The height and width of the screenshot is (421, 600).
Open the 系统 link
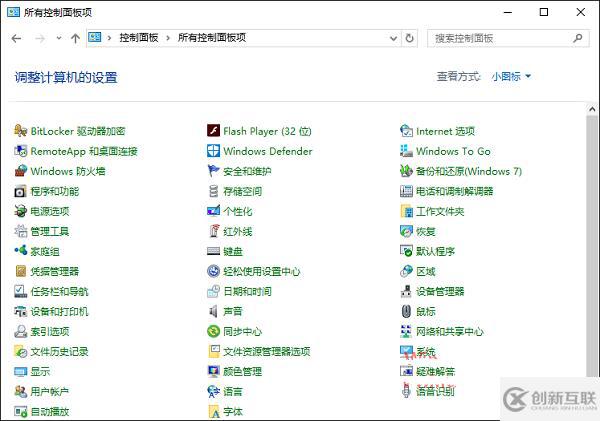click(x=426, y=351)
